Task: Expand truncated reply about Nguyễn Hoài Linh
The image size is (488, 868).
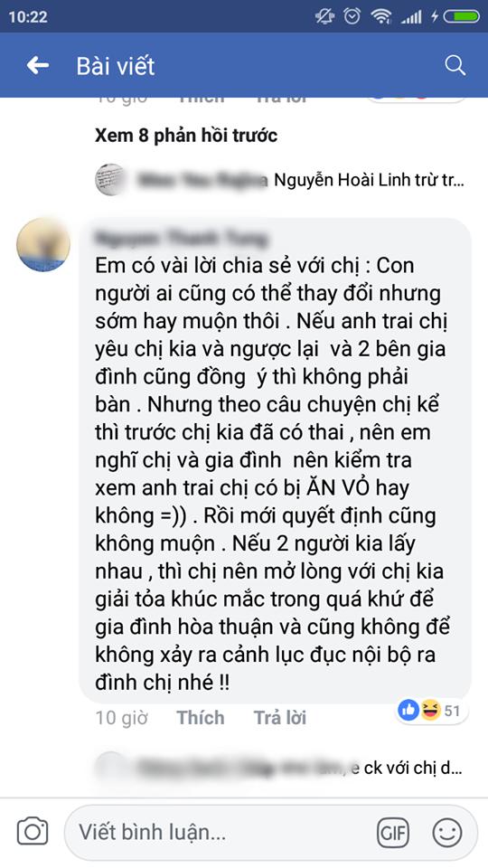Action: [x=279, y=180]
